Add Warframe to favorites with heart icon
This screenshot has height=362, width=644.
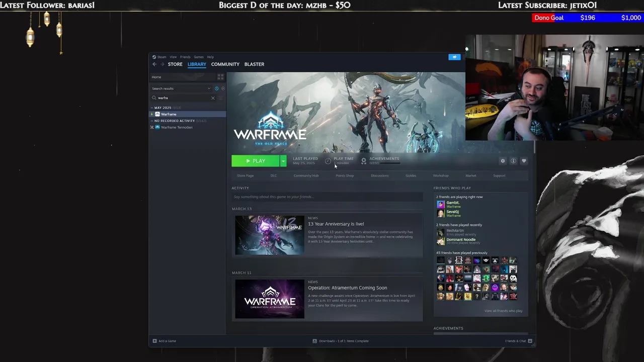[524, 161]
